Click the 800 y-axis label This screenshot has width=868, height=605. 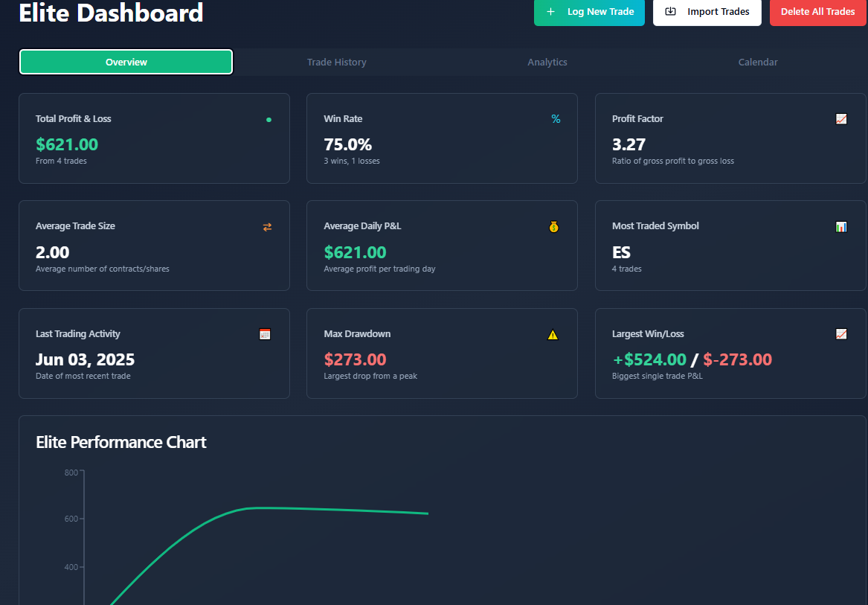pyautogui.click(x=71, y=473)
